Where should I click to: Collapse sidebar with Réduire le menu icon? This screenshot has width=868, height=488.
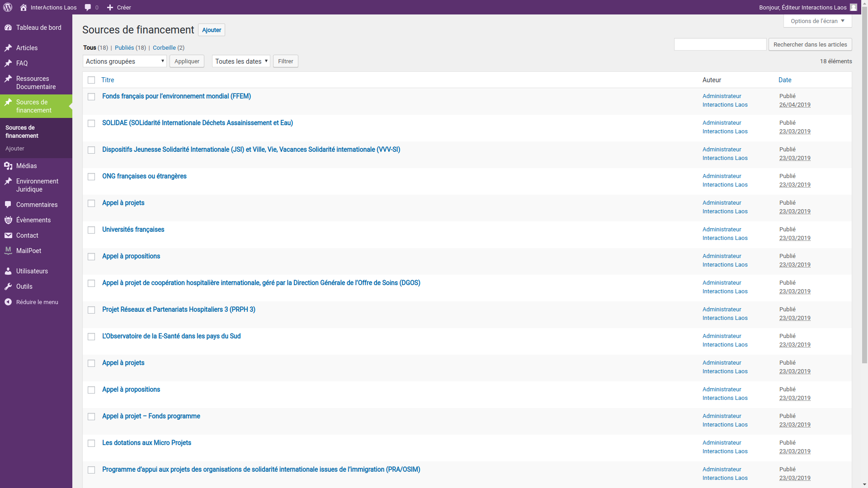(8, 302)
